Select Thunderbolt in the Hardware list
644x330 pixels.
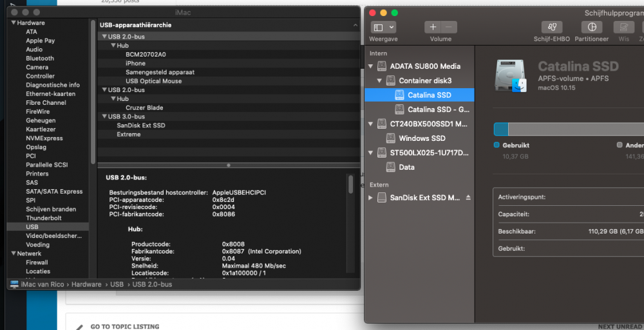pos(44,218)
